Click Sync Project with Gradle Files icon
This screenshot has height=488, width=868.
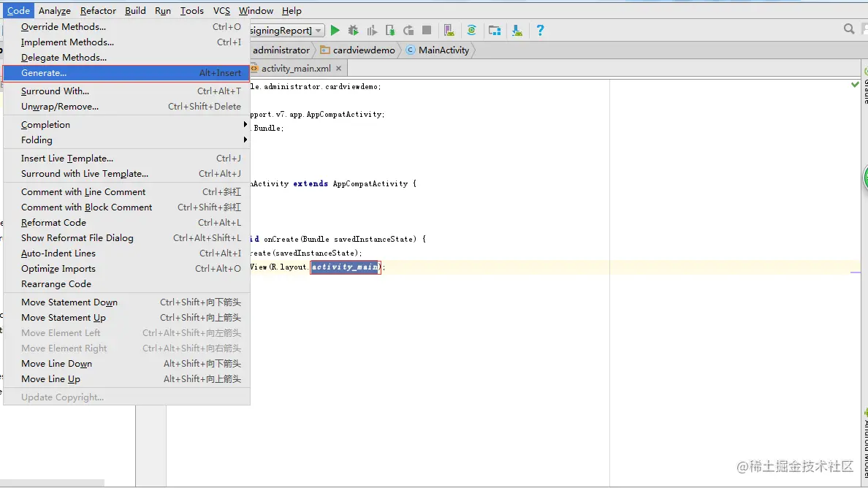click(x=472, y=31)
